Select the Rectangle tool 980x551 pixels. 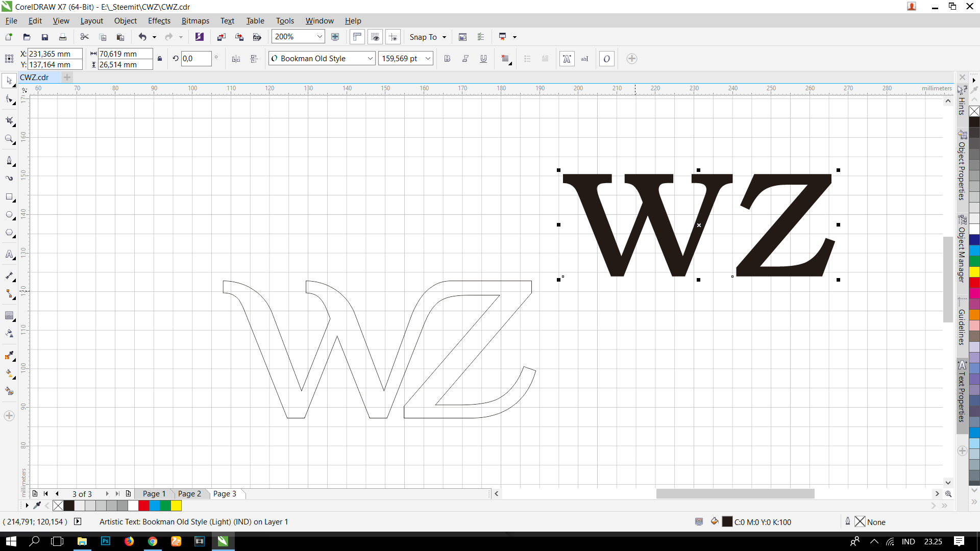(x=9, y=197)
